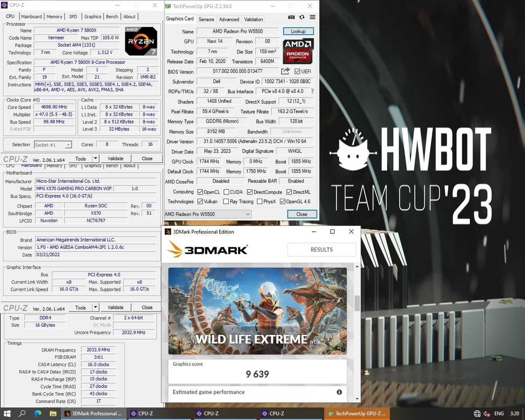525x420 pixels.
Task: Open Graphics tab in CPU-Z
Action: pyautogui.click(x=93, y=16)
